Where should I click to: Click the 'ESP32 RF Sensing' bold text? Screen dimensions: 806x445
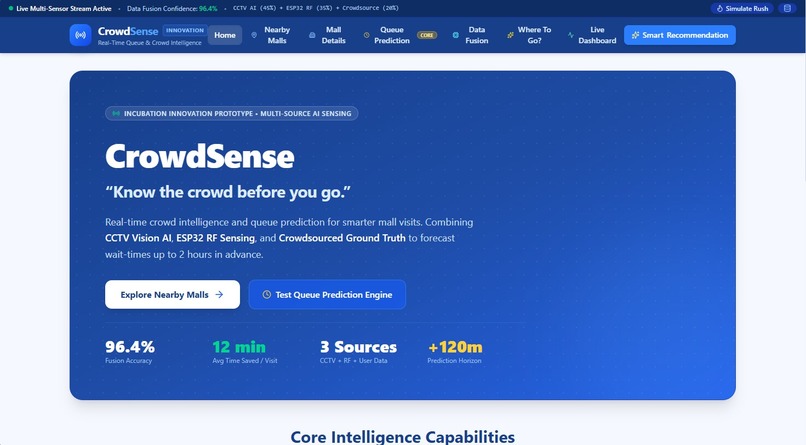coord(215,238)
